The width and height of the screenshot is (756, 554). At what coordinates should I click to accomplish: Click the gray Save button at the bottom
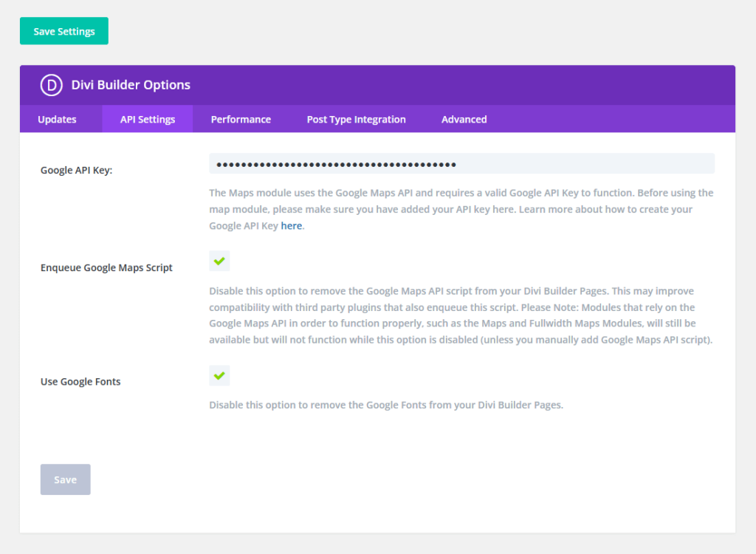[66, 479]
